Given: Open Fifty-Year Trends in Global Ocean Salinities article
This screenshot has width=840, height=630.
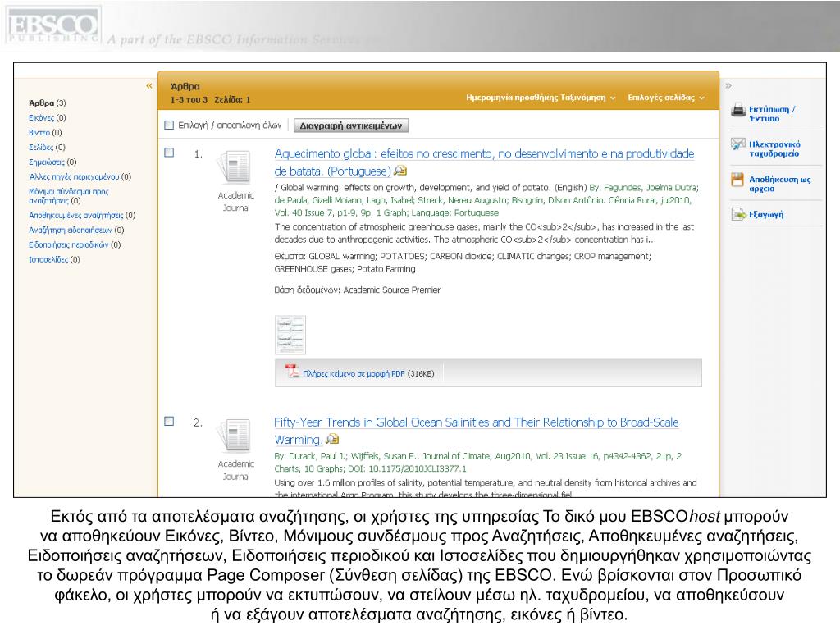Looking at the screenshot, I should tap(477, 431).
